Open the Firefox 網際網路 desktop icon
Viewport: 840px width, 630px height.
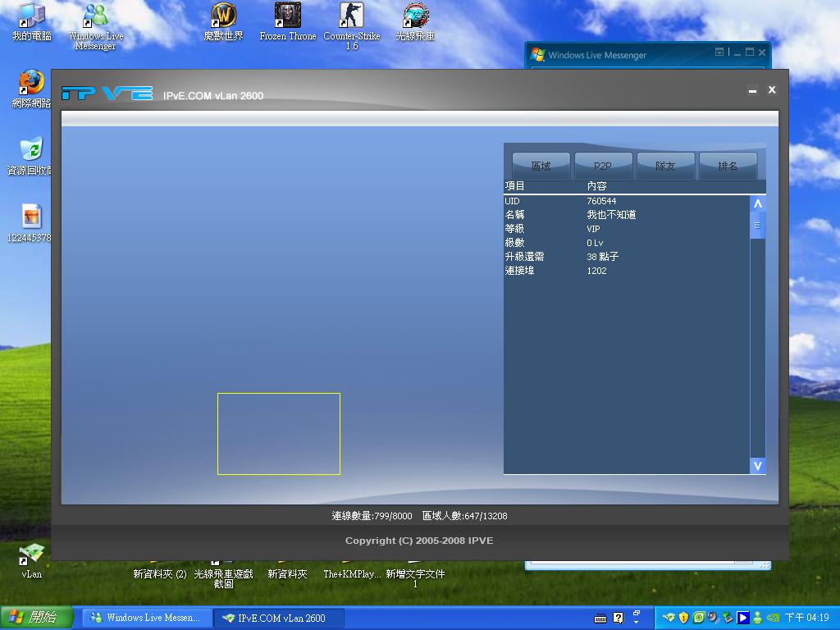tap(32, 89)
